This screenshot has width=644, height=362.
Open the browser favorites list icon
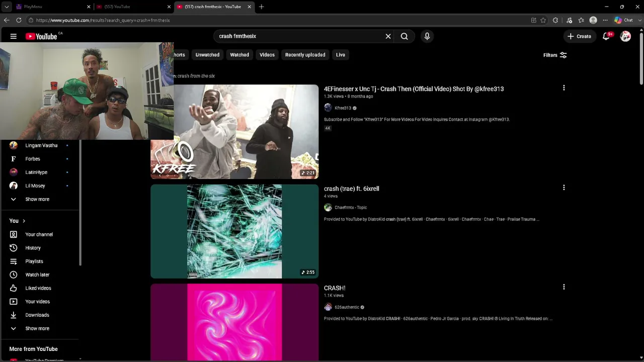click(581, 20)
